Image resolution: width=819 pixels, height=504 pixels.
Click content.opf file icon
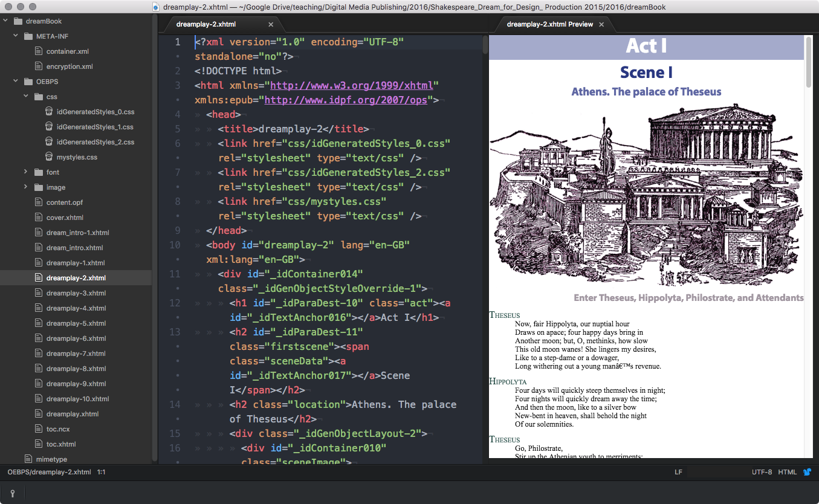point(38,202)
